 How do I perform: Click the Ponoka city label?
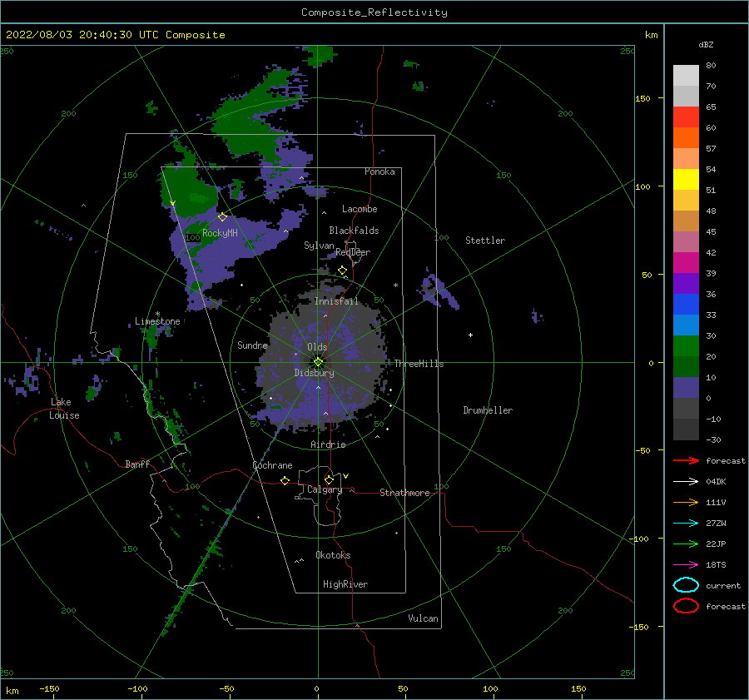[379, 171]
